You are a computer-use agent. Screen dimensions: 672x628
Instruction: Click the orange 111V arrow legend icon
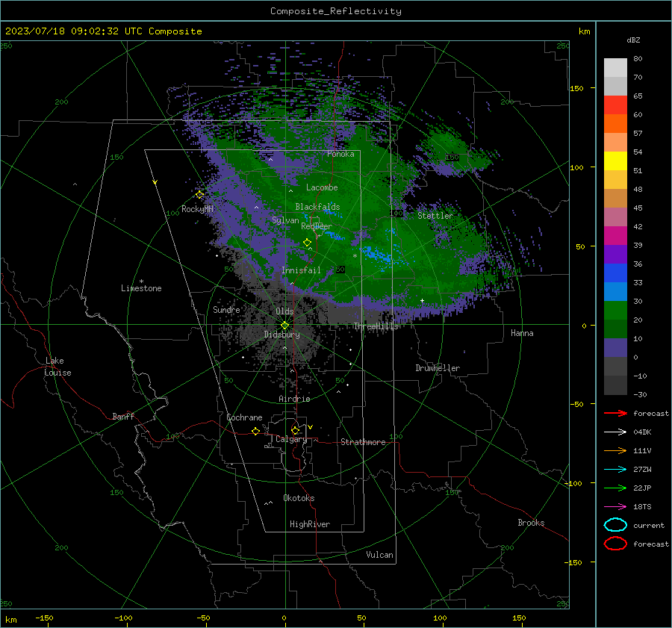point(615,450)
